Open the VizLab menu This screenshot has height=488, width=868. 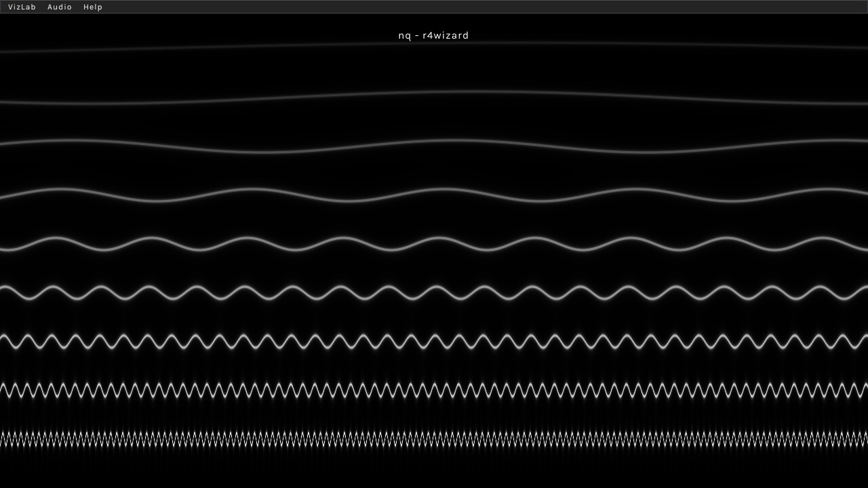[x=22, y=7]
